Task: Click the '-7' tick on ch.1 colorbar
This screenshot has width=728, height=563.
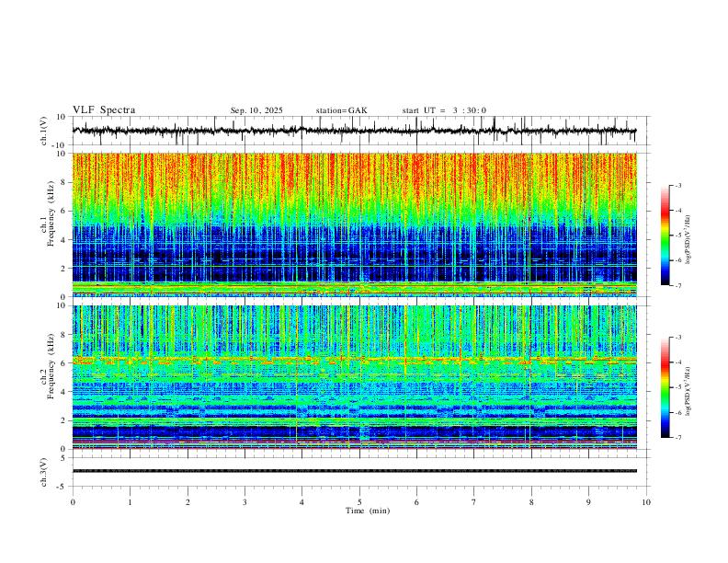Action: [678, 285]
